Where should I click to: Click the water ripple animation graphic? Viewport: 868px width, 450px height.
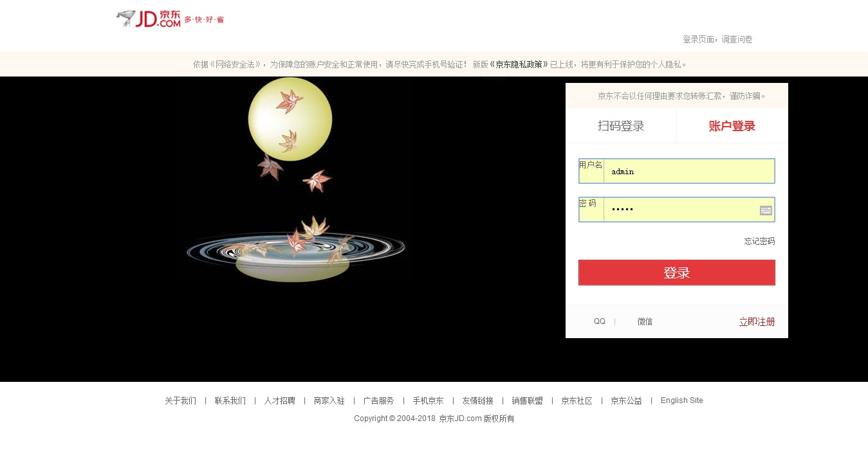296,251
